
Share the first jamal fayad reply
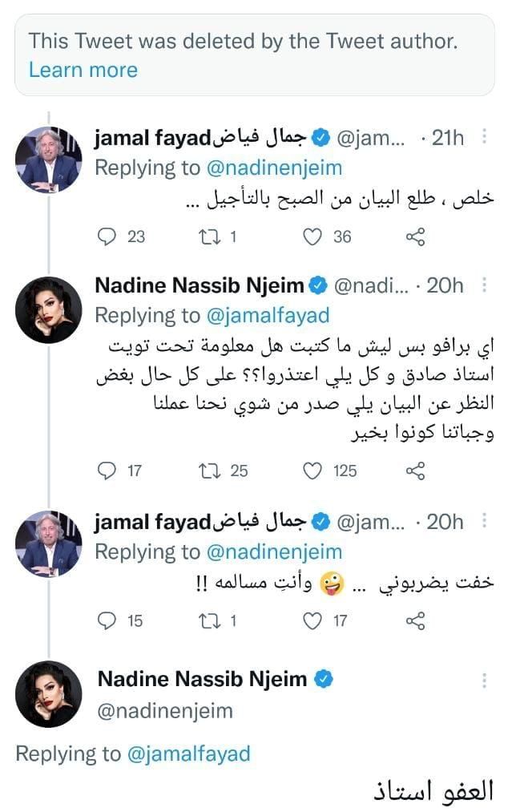point(415,236)
